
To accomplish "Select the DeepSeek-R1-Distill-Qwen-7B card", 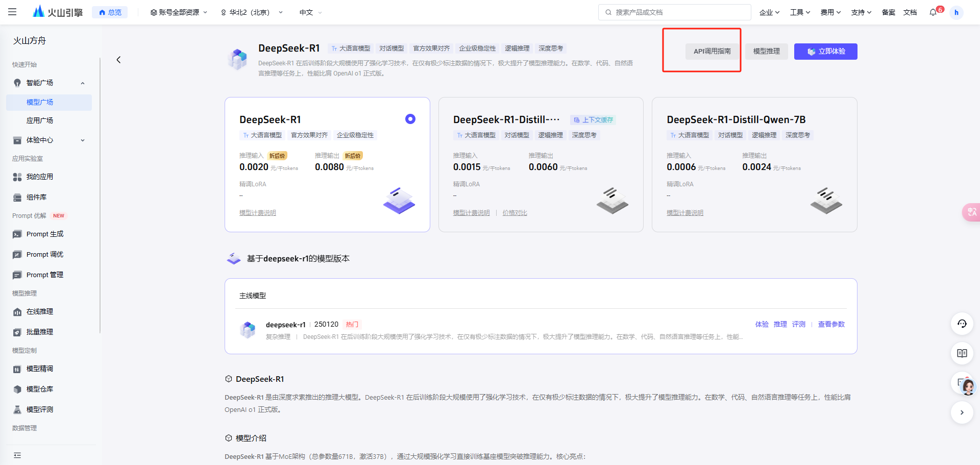I will 754,164.
